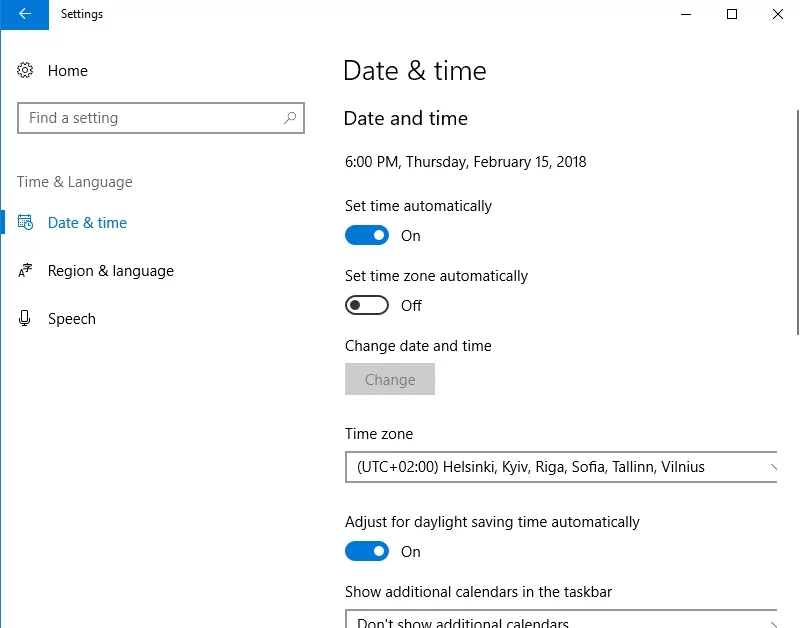Click the Date & time calendar icon
This screenshot has height=628, width=801.
(x=26, y=223)
